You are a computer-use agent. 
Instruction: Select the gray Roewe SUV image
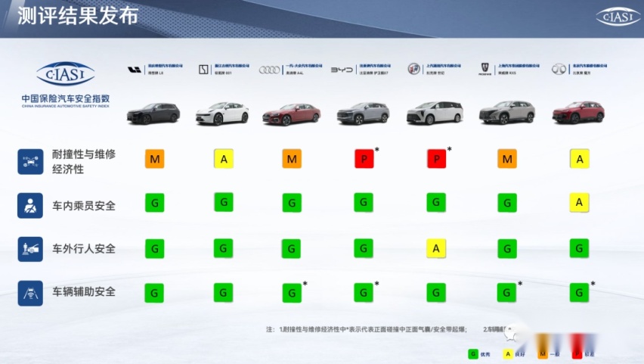point(507,113)
